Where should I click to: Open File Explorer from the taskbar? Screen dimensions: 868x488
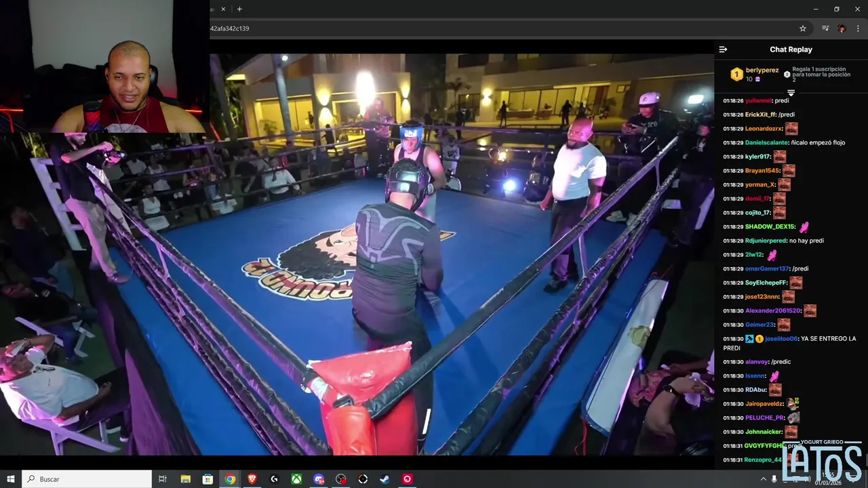point(186,479)
